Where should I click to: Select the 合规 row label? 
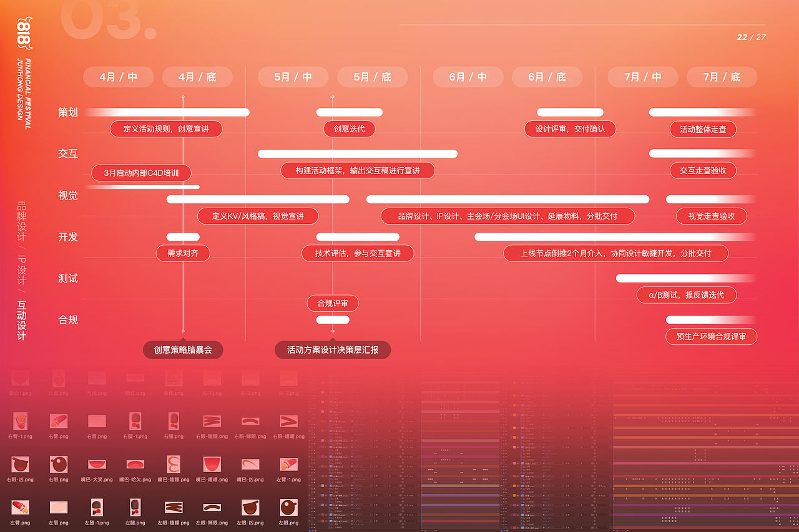coord(68,320)
